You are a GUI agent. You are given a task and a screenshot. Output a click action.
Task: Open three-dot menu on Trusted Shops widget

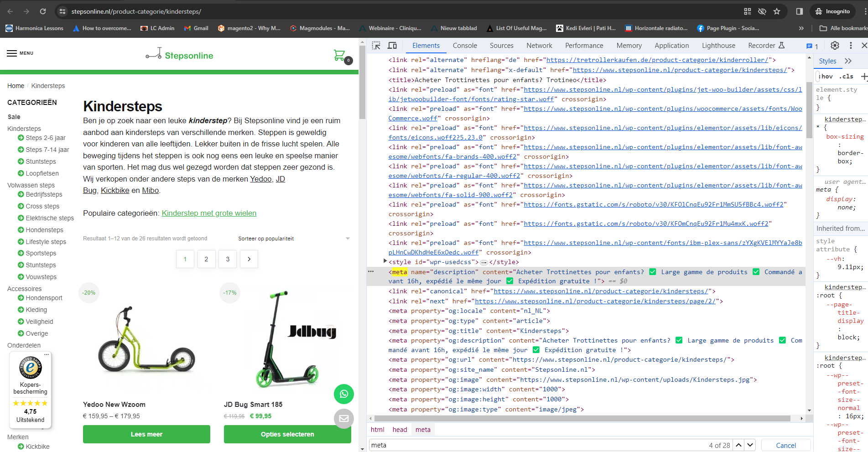47,355
